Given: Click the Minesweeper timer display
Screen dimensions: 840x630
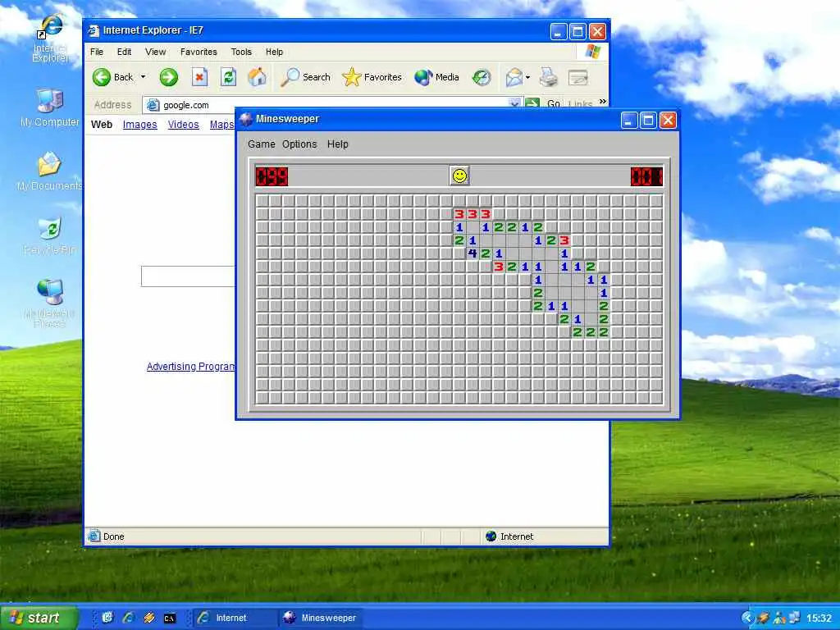Looking at the screenshot, I should pos(646,176).
